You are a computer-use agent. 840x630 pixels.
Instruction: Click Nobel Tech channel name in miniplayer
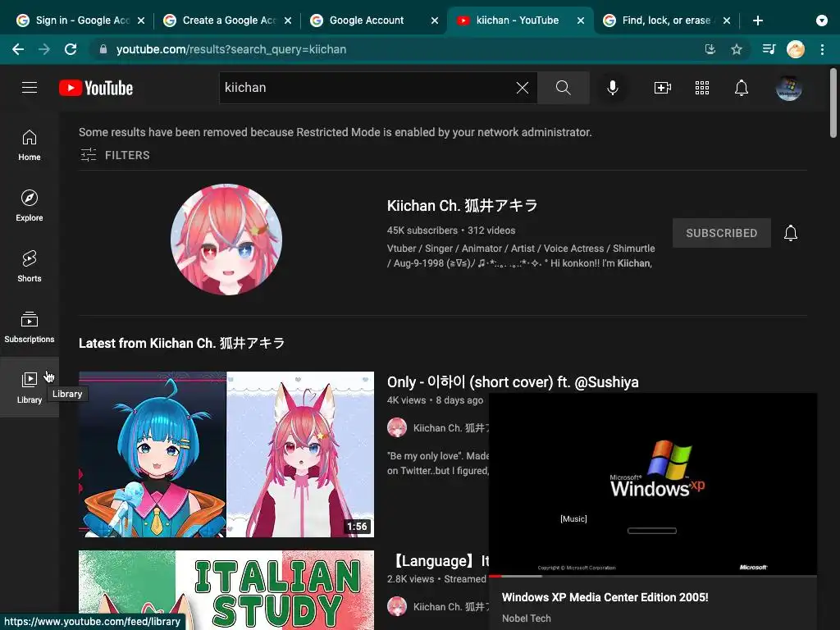(526, 619)
